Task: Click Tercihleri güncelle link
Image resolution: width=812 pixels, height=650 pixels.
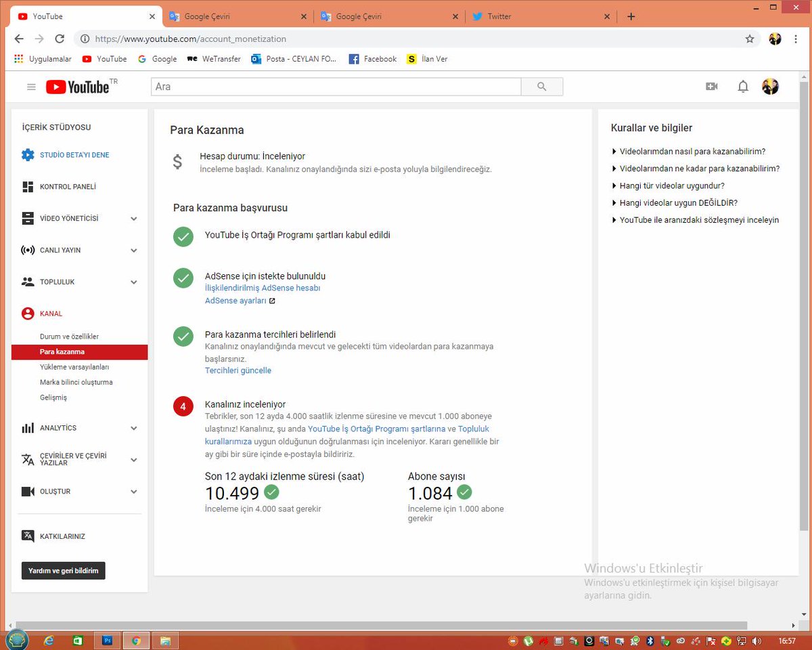Action: [x=238, y=370]
